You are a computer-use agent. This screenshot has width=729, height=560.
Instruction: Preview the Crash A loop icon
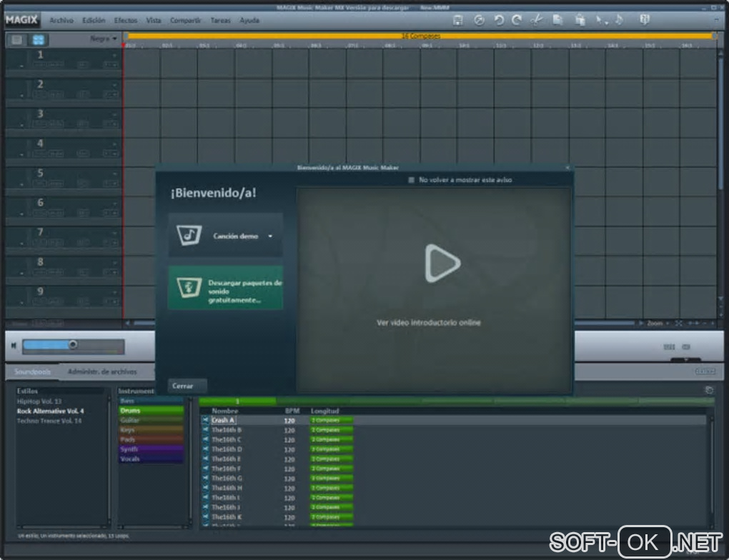click(x=205, y=420)
